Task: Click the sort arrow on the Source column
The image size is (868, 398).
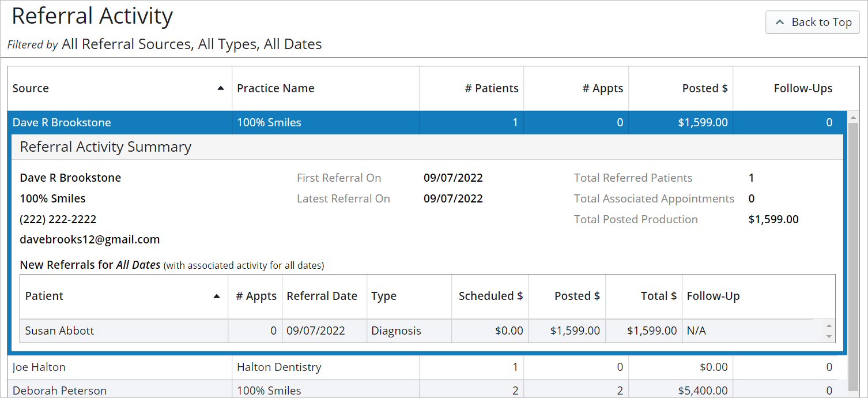Action: pyautogui.click(x=221, y=88)
